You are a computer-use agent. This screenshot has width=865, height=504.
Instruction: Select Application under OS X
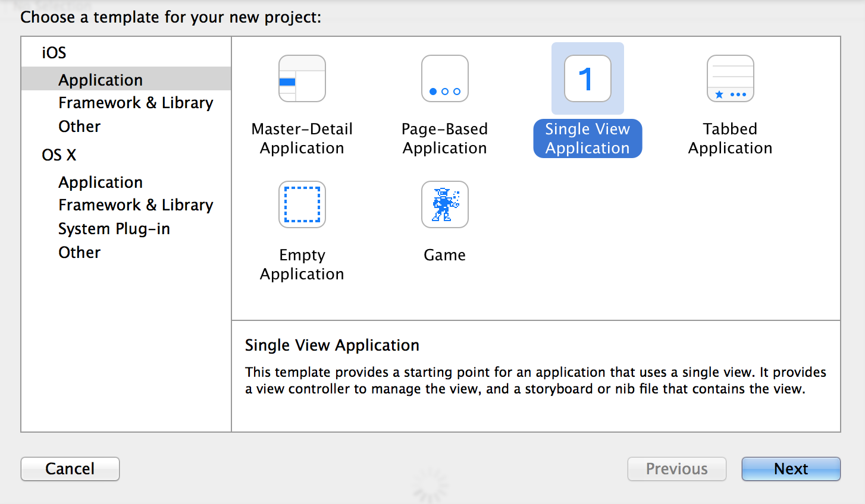coord(101,182)
